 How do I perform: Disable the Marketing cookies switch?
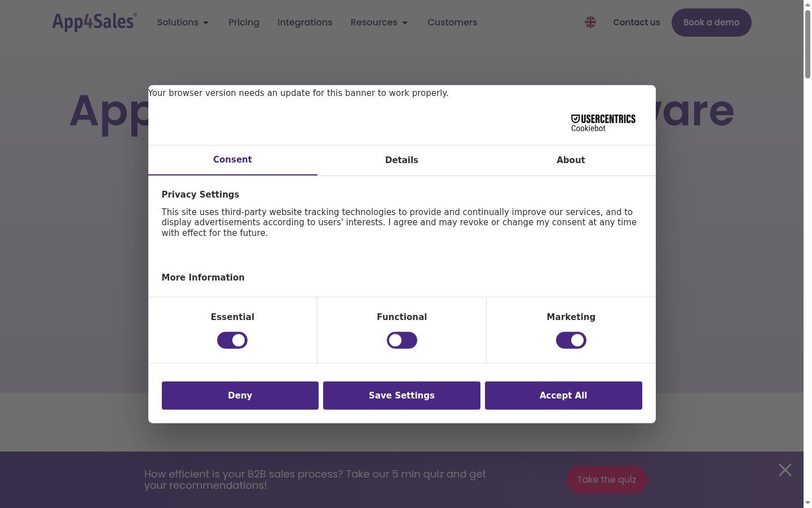click(571, 340)
